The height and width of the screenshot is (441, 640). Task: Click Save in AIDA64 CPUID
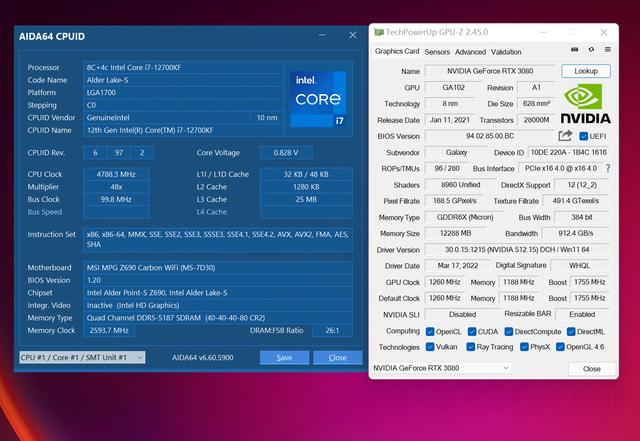coord(284,357)
